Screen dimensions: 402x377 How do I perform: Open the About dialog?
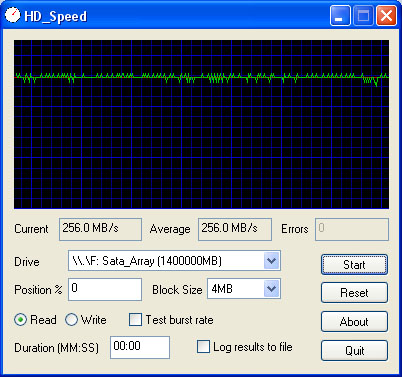click(354, 322)
